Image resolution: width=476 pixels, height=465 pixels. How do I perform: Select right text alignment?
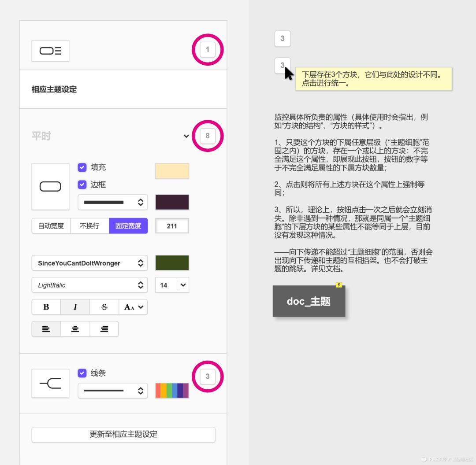click(104, 329)
